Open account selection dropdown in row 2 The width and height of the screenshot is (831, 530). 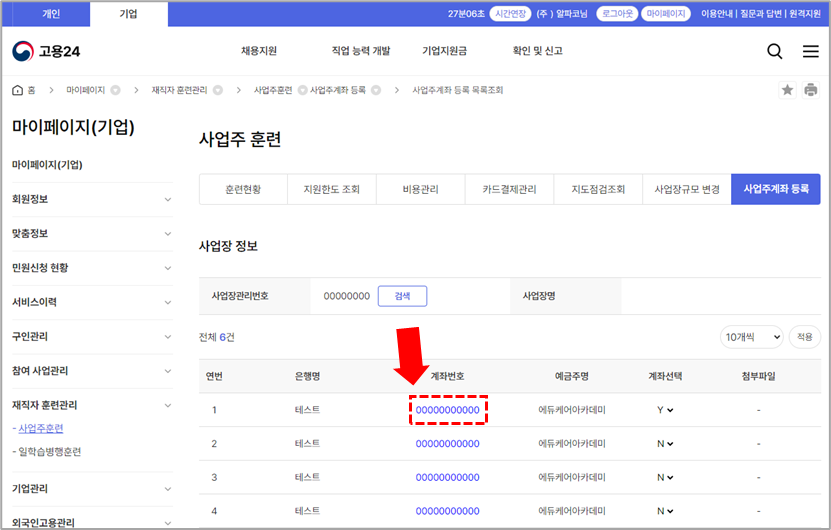point(665,444)
